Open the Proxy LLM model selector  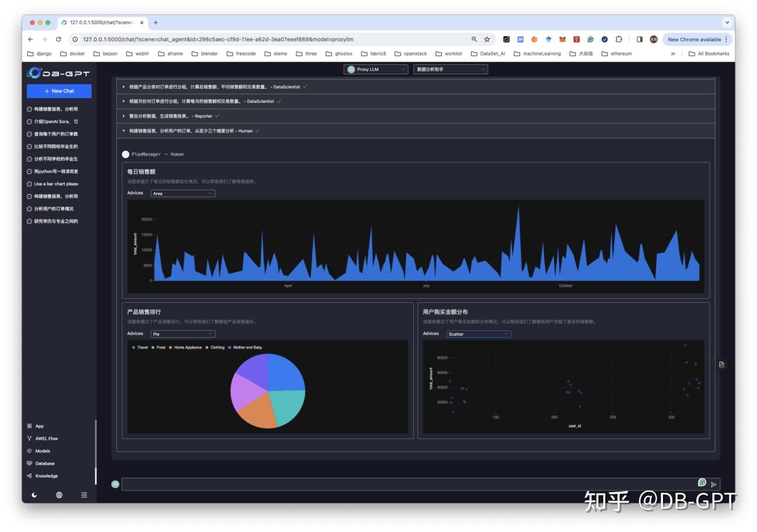coord(375,70)
